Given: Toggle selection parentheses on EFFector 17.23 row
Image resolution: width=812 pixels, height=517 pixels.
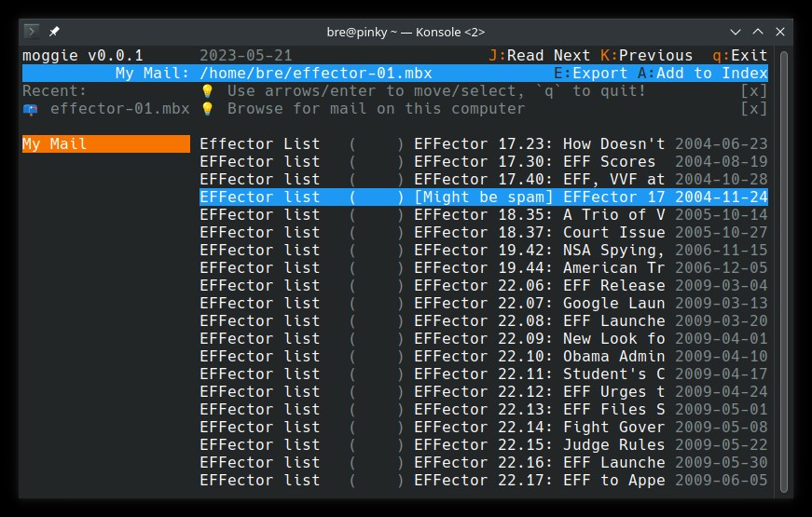Looking at the screenshot, I should click(377, 143).
